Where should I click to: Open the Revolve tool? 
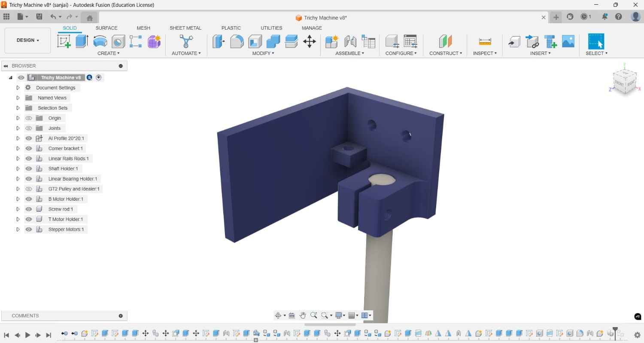pos(100,41)
